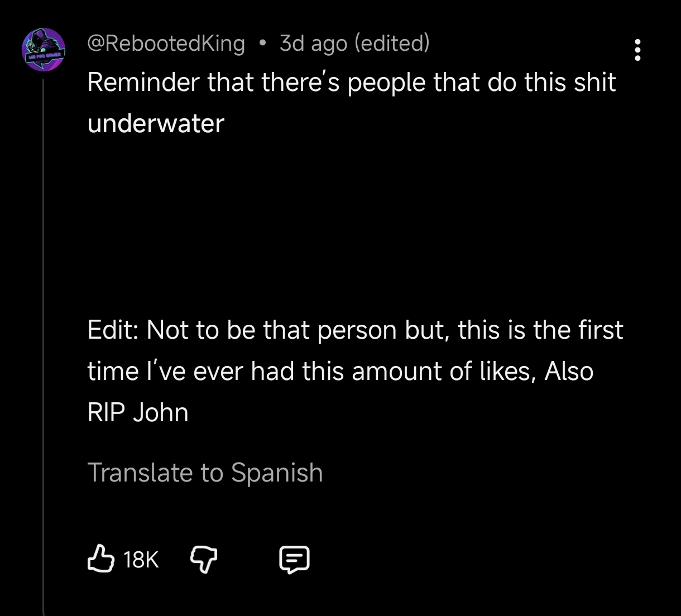Image resolution: width=681 pixels, height=616 pixels.
Task: Open reply via speech bubble icon
Action: tap(294, 560)
